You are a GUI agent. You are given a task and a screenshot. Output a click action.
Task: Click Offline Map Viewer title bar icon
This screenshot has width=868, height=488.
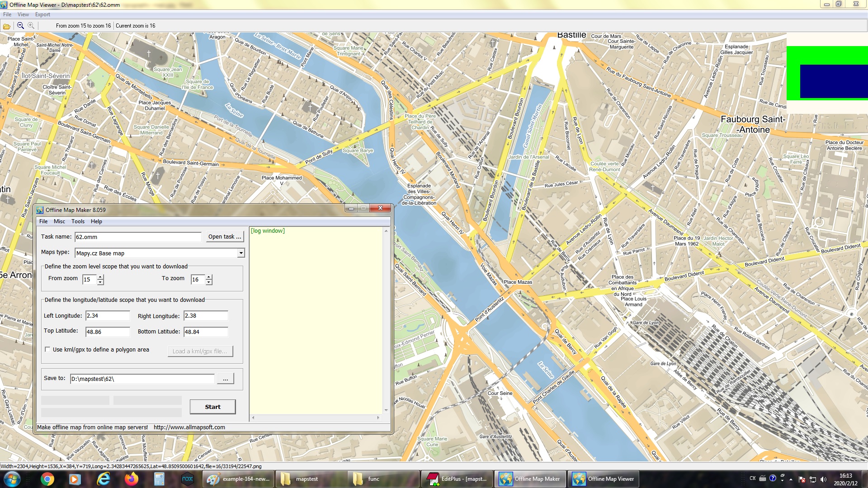4,5
